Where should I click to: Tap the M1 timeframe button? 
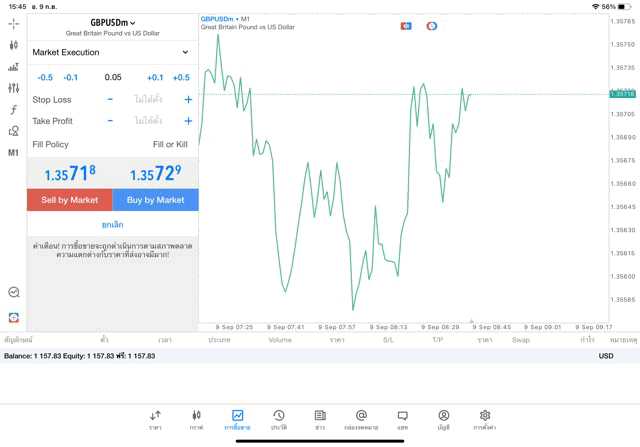click(14, 153)
